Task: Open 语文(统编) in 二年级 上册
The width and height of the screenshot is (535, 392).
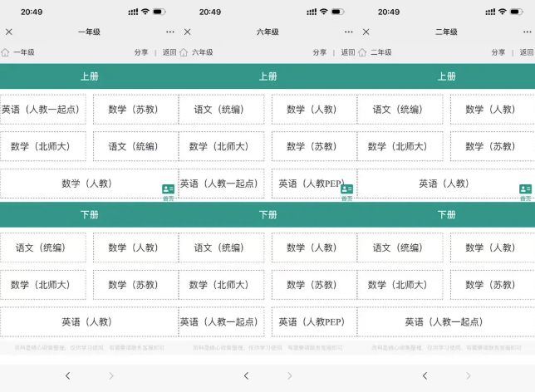Action: click(x=400, y=109)
